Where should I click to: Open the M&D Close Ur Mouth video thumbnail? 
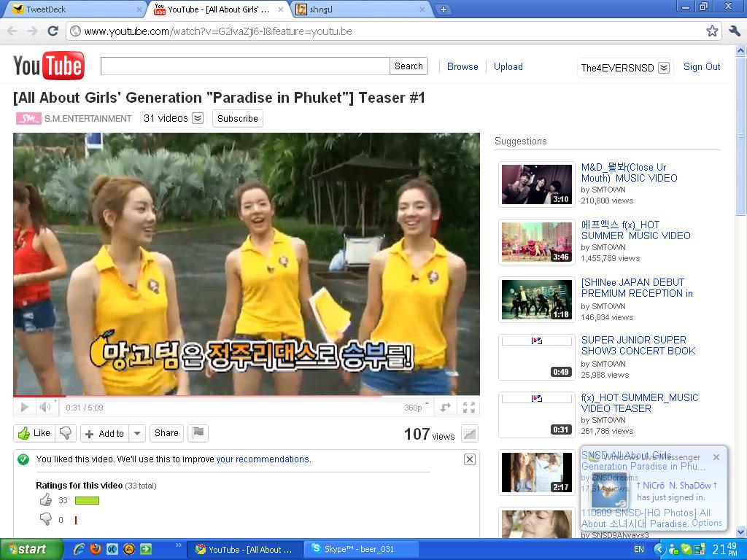tap(537, 184)
